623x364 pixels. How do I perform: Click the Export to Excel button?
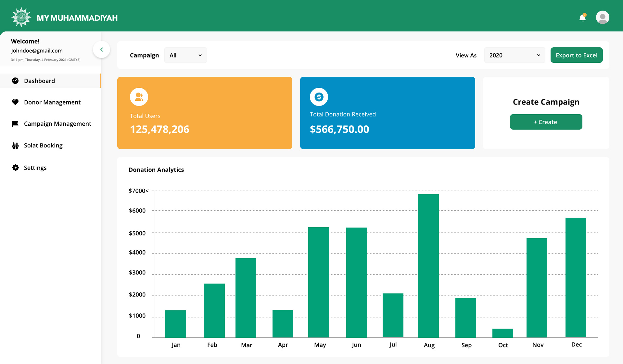click(x=577, y=55)
